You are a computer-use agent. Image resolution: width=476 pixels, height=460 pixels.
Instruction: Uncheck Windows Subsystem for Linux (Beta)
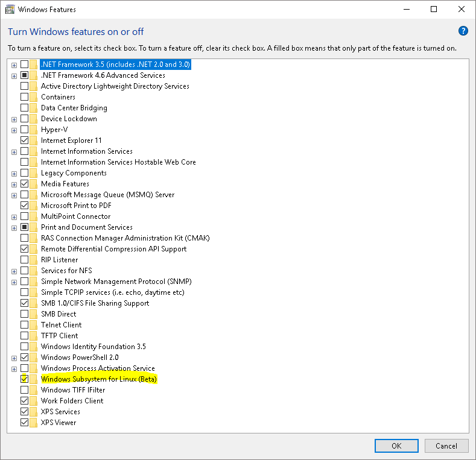click(x=24, y=379)
